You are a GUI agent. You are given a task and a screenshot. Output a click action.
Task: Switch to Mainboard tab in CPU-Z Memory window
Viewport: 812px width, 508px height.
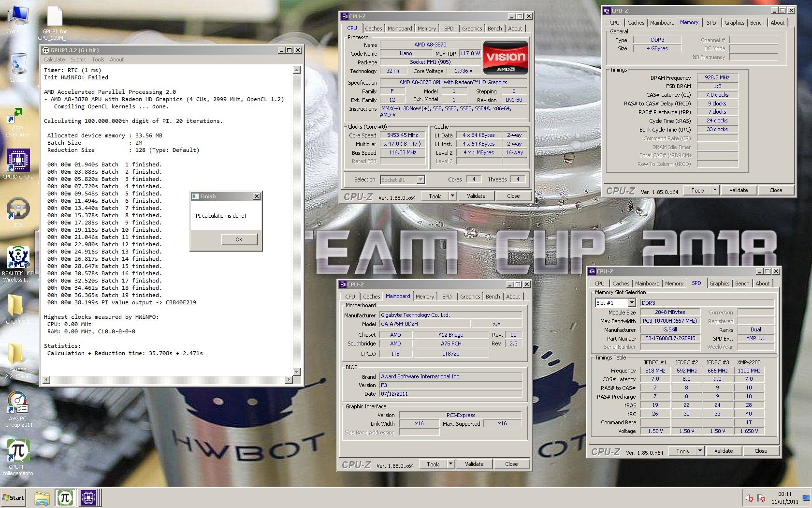click(662, 23)
